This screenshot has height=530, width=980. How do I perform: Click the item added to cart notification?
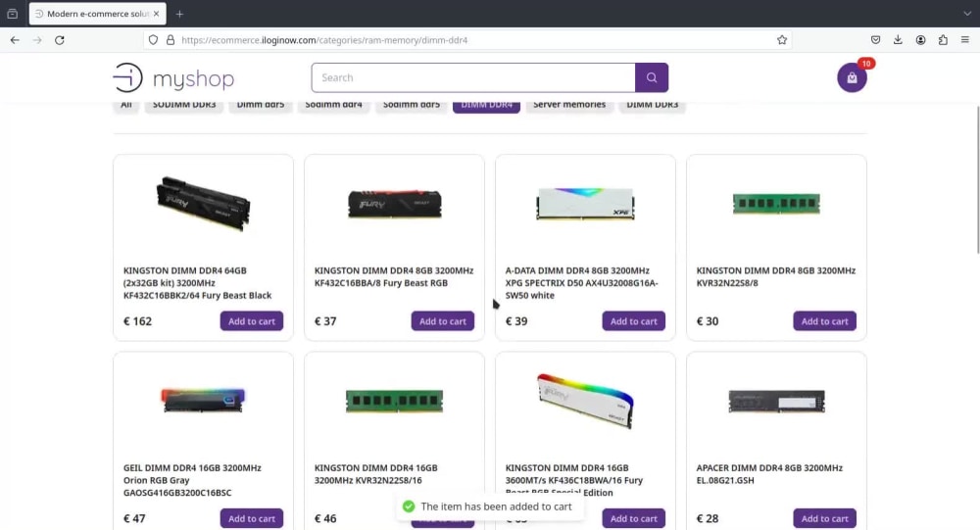490,506
